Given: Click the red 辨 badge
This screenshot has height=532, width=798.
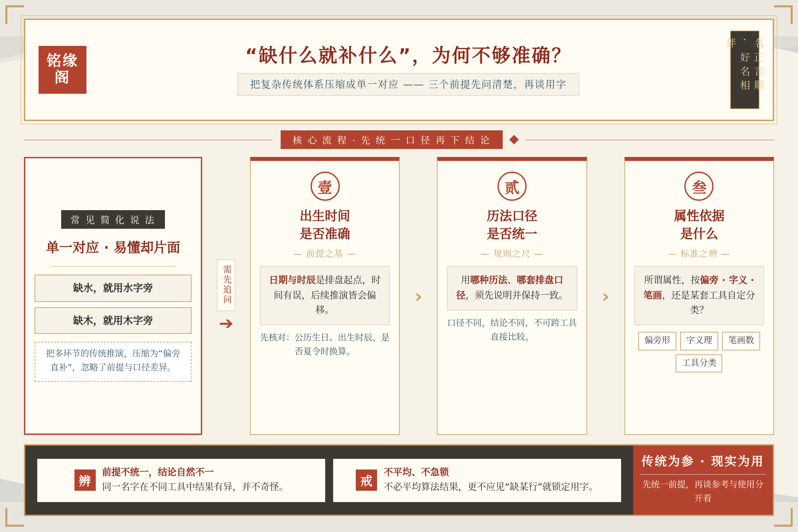Looking at the screenshot, I should 85,480.
